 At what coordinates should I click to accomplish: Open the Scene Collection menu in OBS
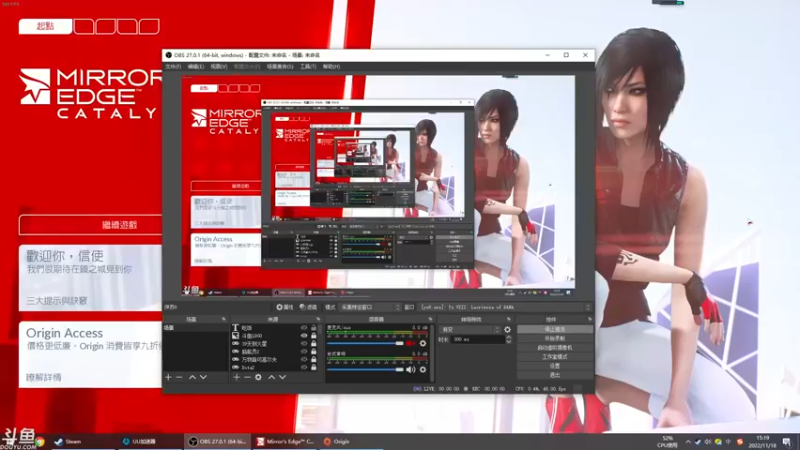pos(280,66)
